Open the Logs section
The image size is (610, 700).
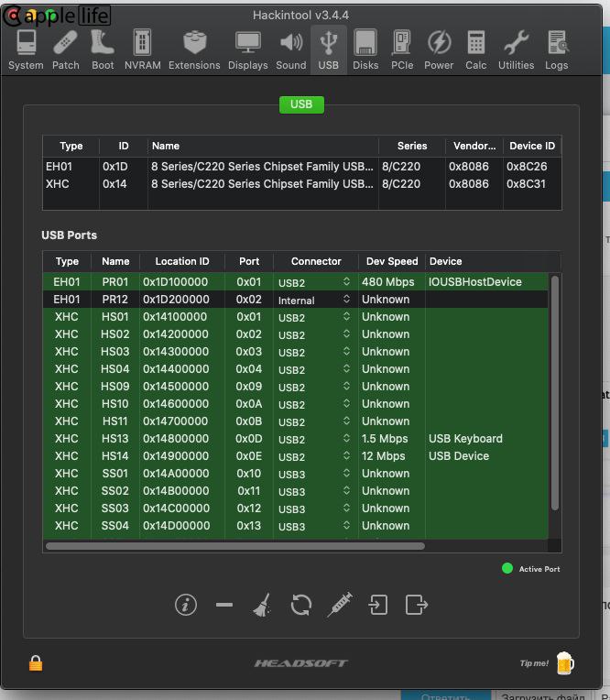pyautogui.click(x=557, y=50)
